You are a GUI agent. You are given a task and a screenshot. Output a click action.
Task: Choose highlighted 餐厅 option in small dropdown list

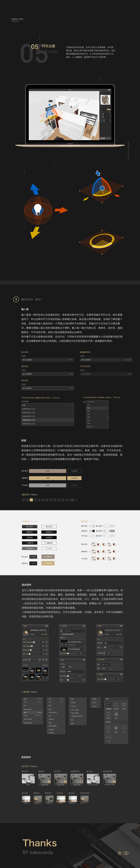97,408
